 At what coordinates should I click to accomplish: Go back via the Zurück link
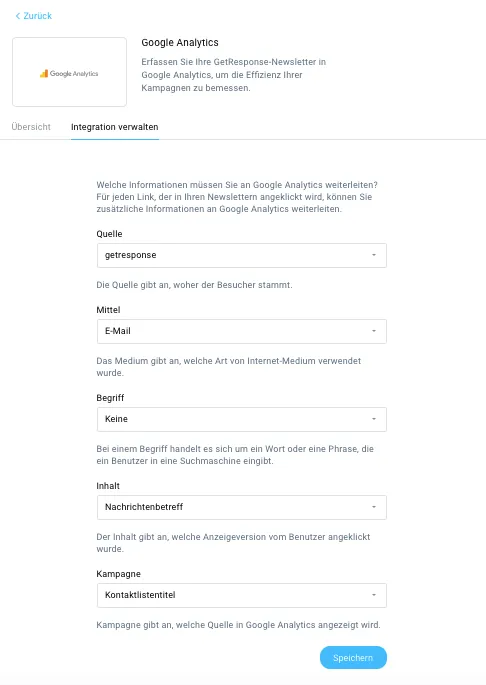(34, 16)
